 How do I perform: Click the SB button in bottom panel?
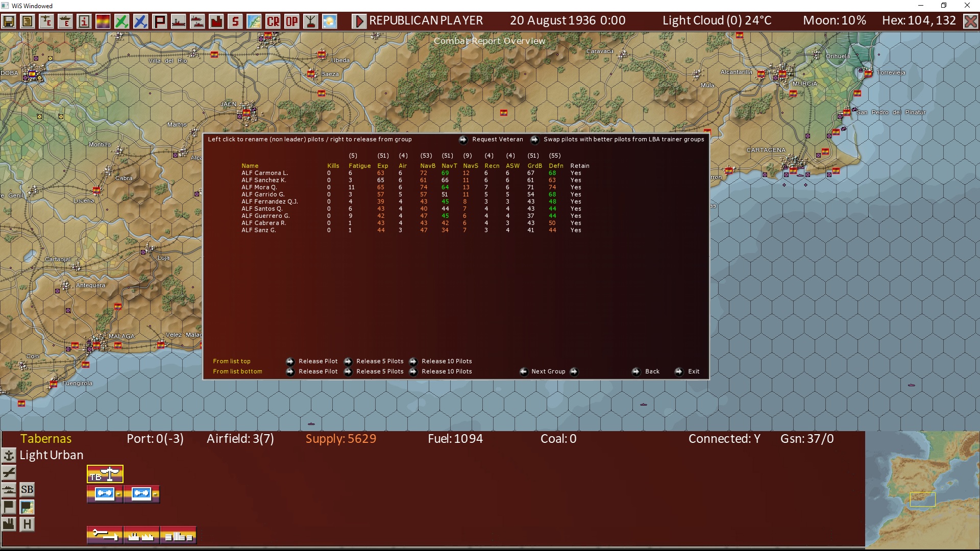[x=27, y=490]
